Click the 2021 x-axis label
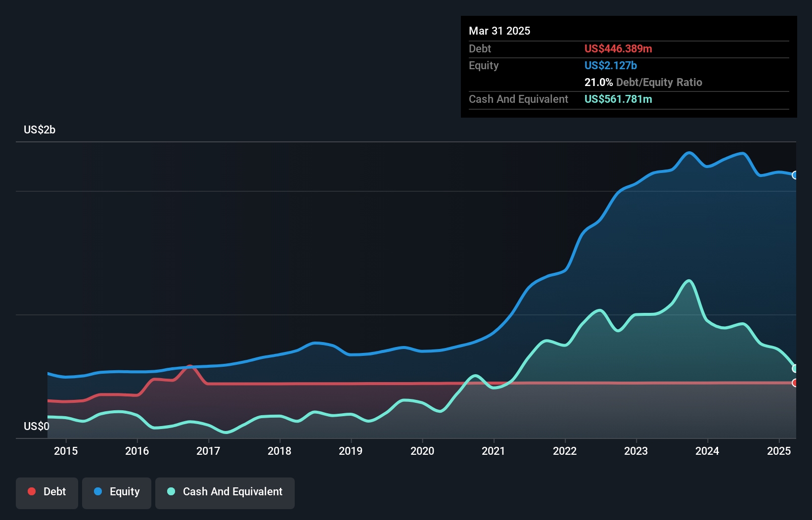 [x=494, y=451]
